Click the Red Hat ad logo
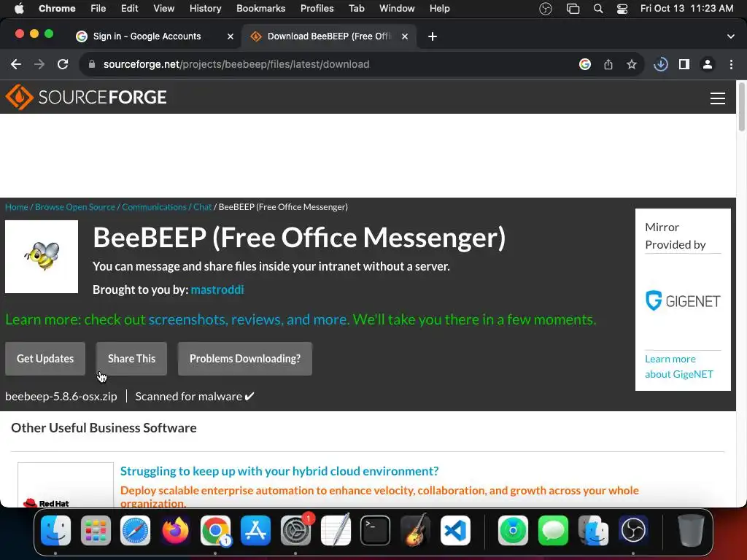This screenshot has height=560, width=747. click(x=46, y=503)
